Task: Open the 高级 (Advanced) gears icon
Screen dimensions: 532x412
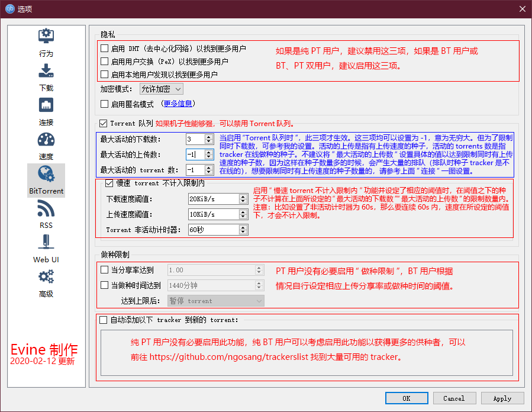Action: [x=46, y=276]
